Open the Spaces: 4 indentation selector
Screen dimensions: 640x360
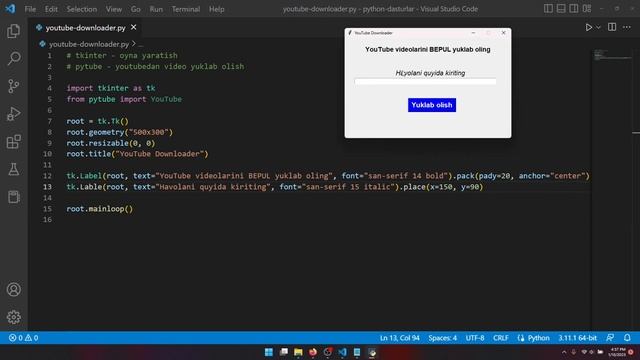442,338
